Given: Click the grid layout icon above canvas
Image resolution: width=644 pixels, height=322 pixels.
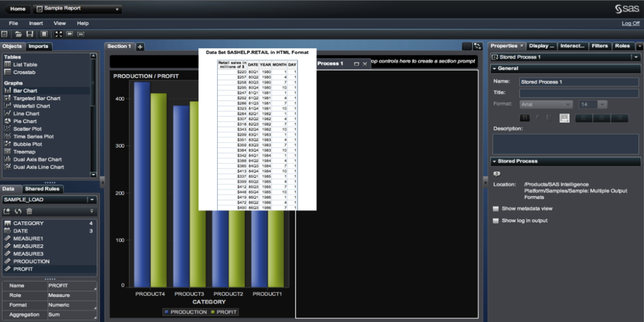Looking at the screenshot, I should pyautogui.click(x=467, y=47).
